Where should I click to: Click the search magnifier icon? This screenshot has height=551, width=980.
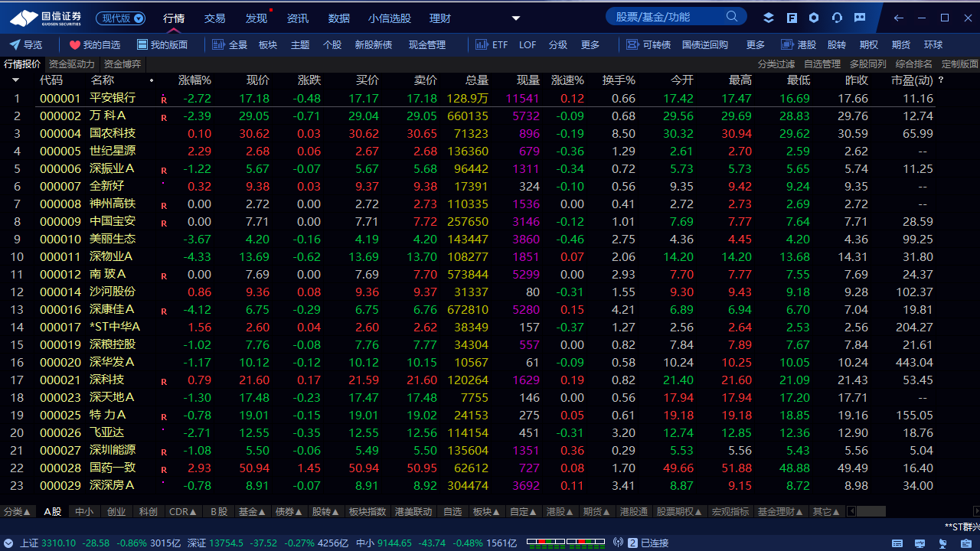click(732, 17)
